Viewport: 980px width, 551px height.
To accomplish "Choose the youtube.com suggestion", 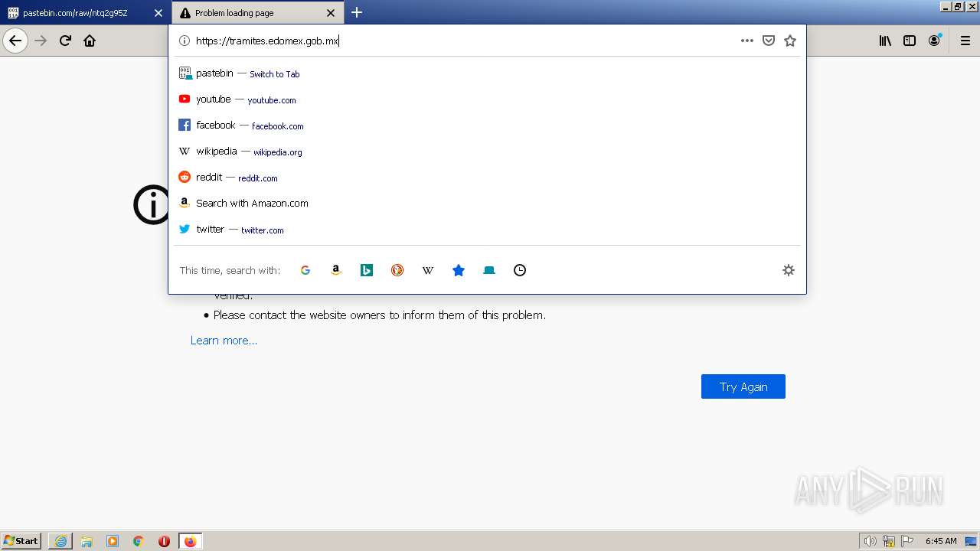I will [x=487, y=99].
